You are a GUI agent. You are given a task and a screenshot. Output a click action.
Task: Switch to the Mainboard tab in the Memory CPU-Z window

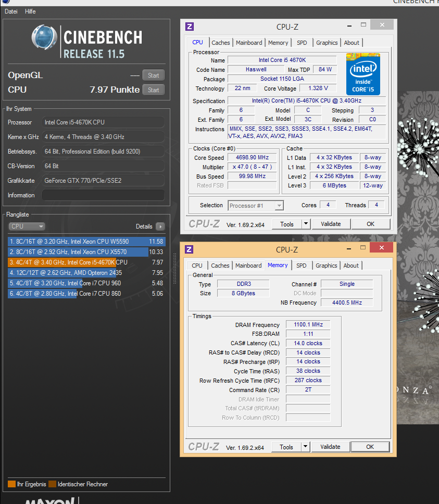248,266
